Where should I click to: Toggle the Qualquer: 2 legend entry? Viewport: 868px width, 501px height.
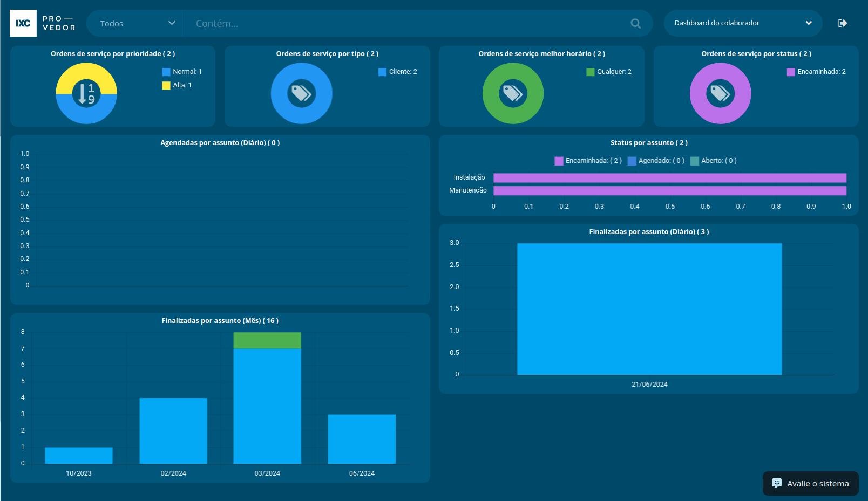pyautogui.click(x=609, y=72)
